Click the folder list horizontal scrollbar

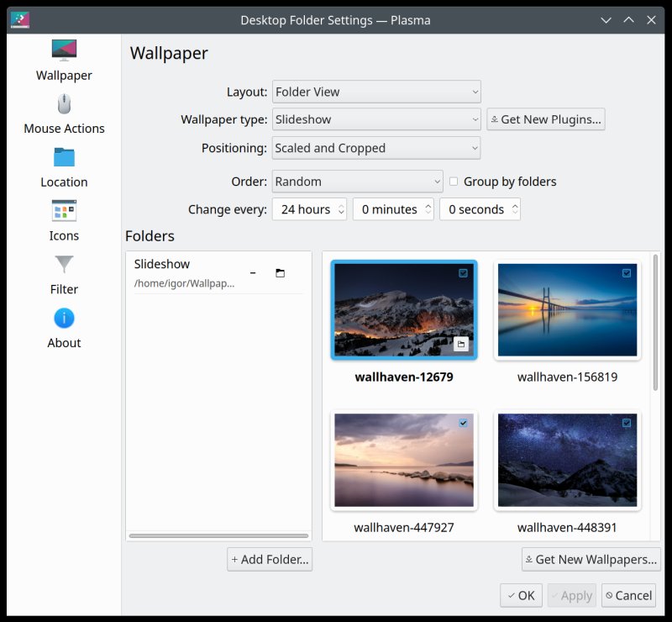click(218, 535)
